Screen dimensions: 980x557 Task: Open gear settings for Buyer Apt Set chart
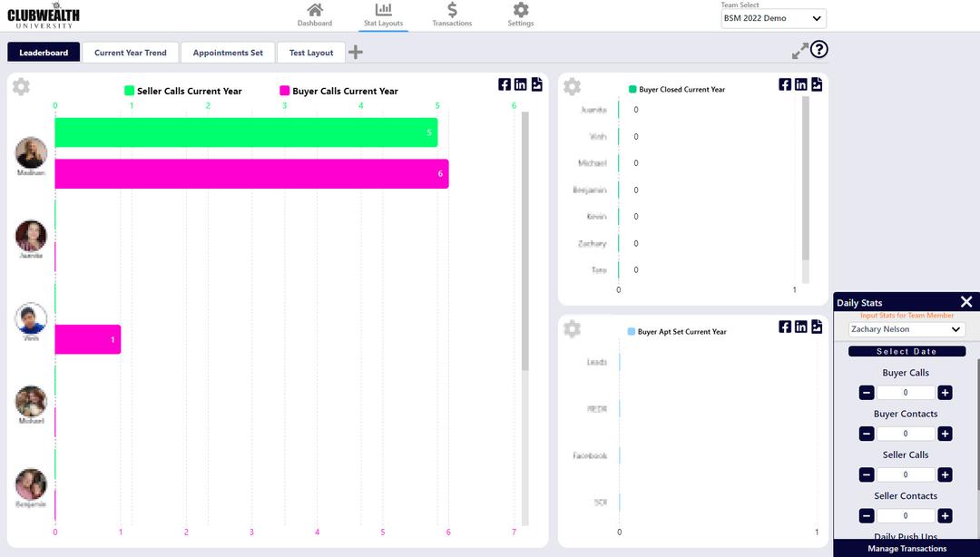[572, 328]
